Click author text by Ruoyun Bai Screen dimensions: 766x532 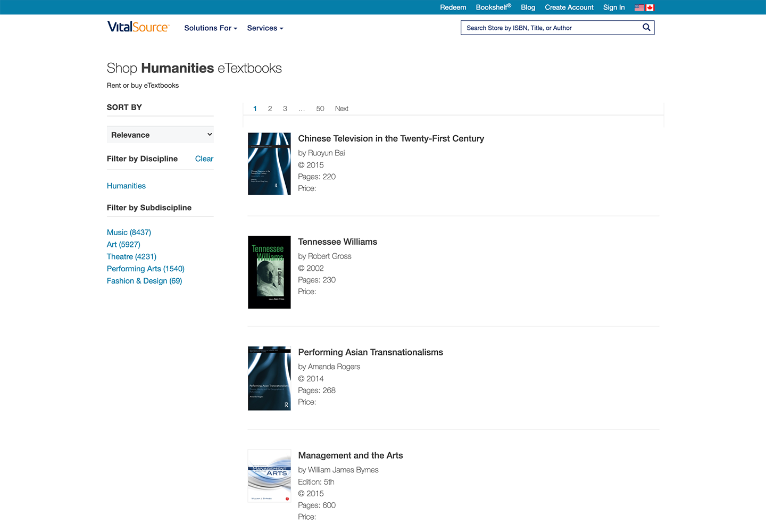[x=321, y=153]
